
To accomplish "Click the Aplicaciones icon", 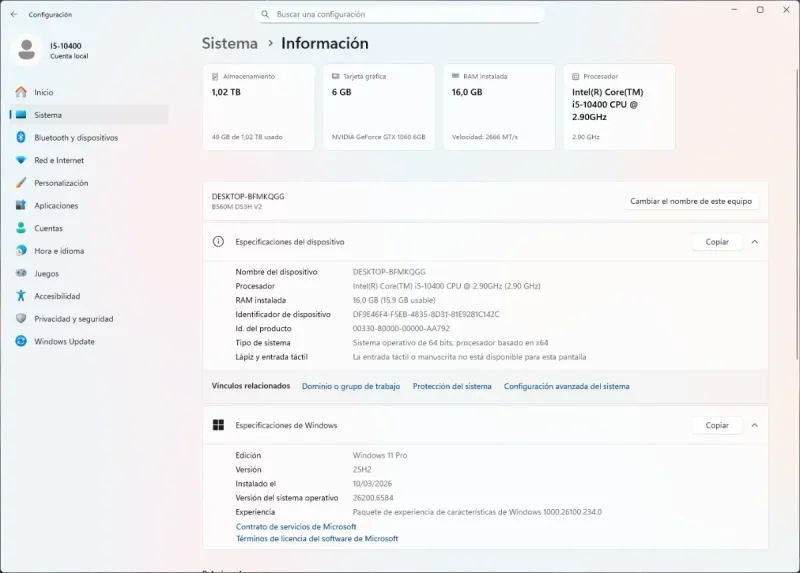I will (x=21, y=205).
